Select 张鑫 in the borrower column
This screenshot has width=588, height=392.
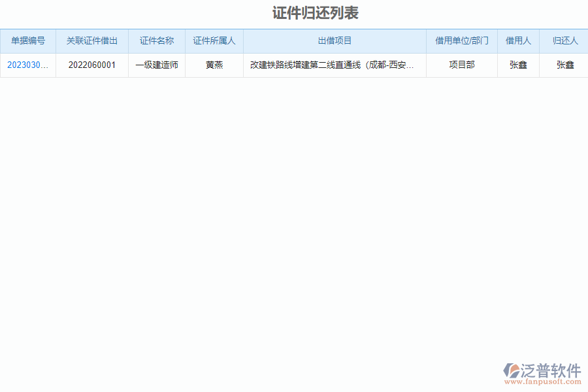[x=517, y=65]
